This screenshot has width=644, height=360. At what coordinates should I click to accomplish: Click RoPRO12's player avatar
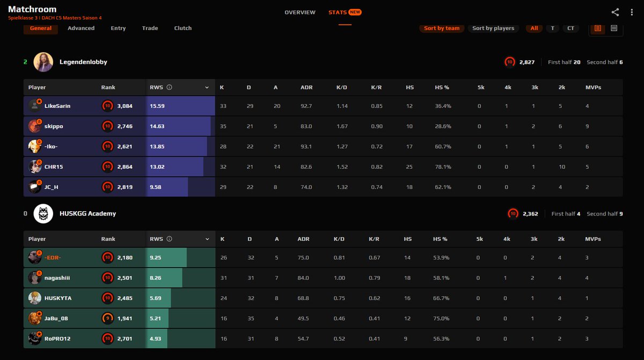tap(35, 339)
